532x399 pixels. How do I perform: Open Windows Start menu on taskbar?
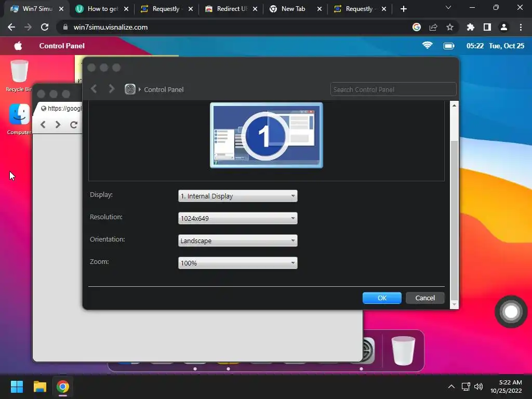click(17, 387)
